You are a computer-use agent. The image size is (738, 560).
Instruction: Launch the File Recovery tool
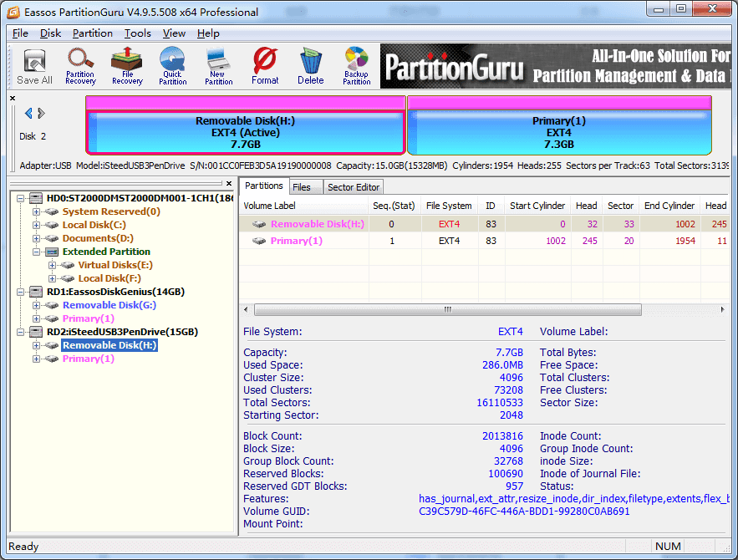(x=127, y=67)
